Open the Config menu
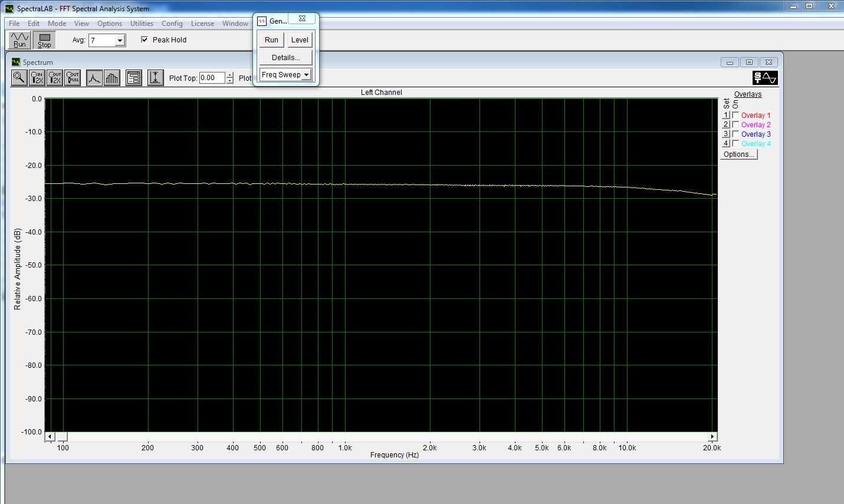The width and height of the screenshot is (844, 504). (x=172, y=24)
